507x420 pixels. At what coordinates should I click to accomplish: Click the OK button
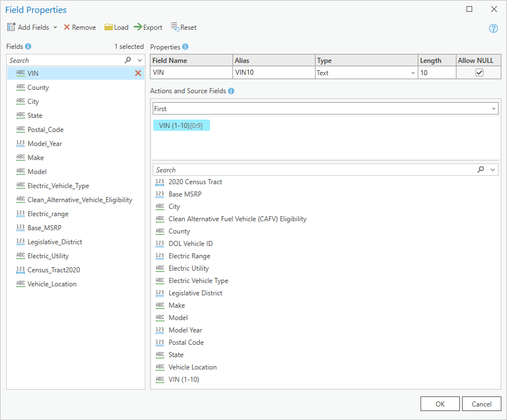[x=440, y=404]
